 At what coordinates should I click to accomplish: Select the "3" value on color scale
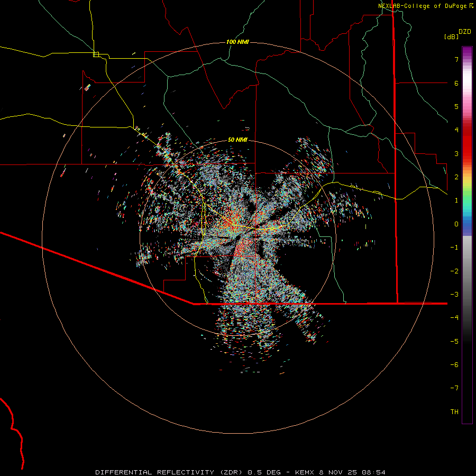pyautogui.click(x=456, y=153)
